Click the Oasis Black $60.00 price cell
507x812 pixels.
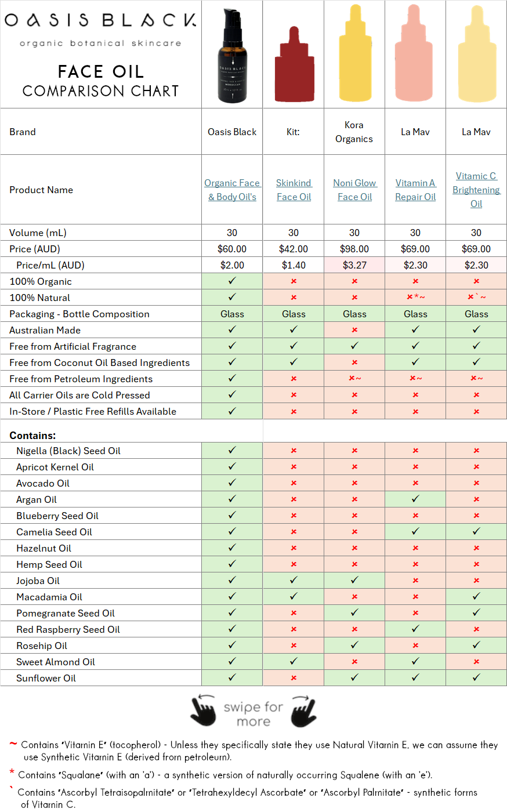(x=232, y=249)
